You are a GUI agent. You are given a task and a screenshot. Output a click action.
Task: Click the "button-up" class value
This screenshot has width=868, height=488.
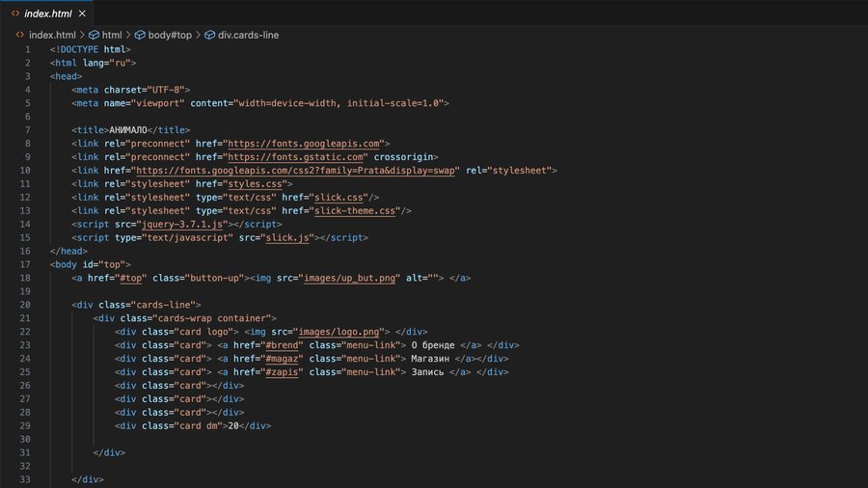pyautogui.click(x=215, y=279)
